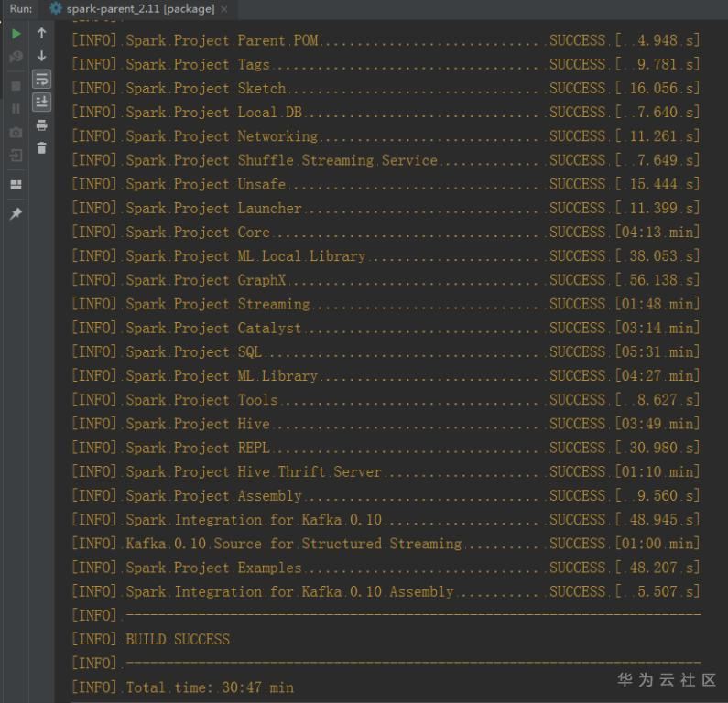728x703 pixels.
Task: Click the Spark Project Hive 03:49 min line
Action: click(x=386, y=424)
